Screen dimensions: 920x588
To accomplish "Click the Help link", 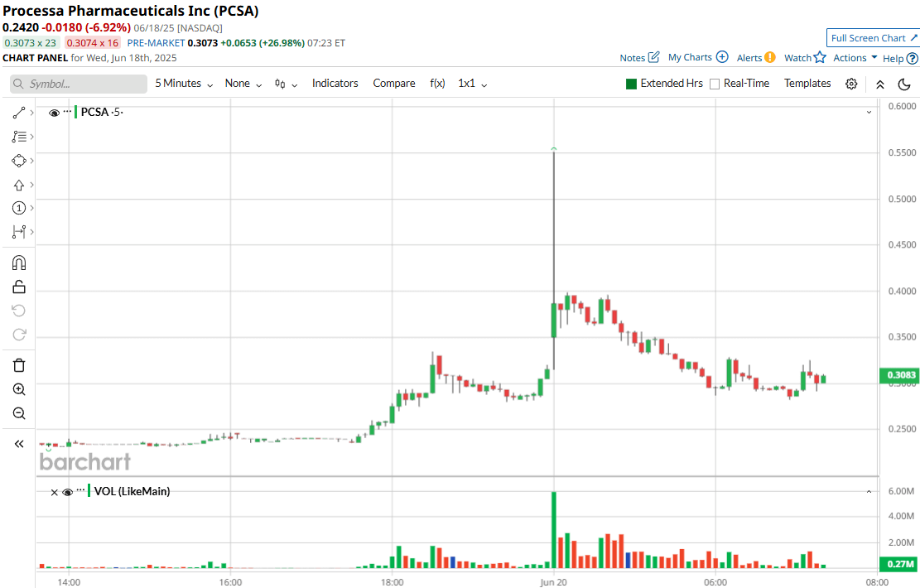I will click(x=893, y=58).
